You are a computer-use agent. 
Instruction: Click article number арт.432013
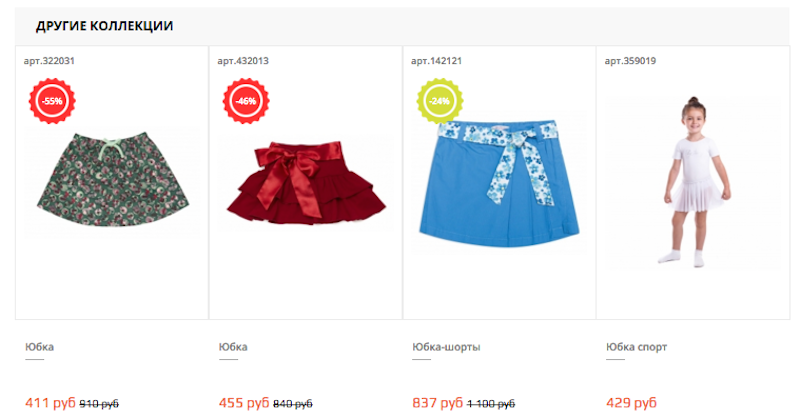(243, 61)
